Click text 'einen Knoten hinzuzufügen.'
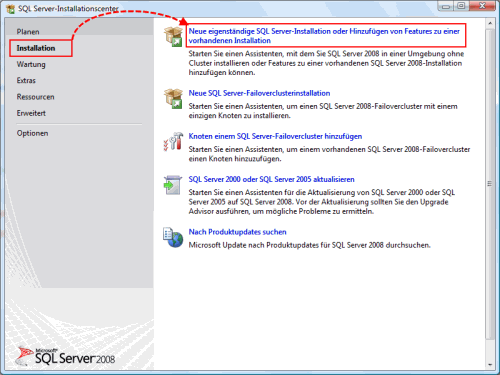 click(x=235, y=159)
